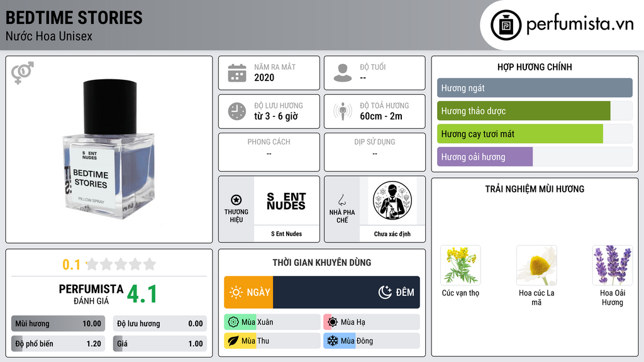The height and width of the screenshot is (362, 644).
Task: Click the green 4.1 Perfumista score
Action: pyautogui.click(x=142, y=294)
